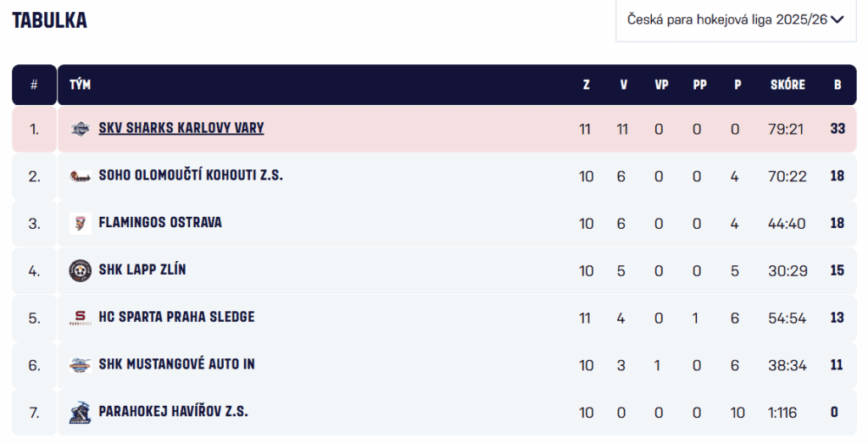
Task: Click the B points column header
Action: pyautogui.click(x=837, y=85)
